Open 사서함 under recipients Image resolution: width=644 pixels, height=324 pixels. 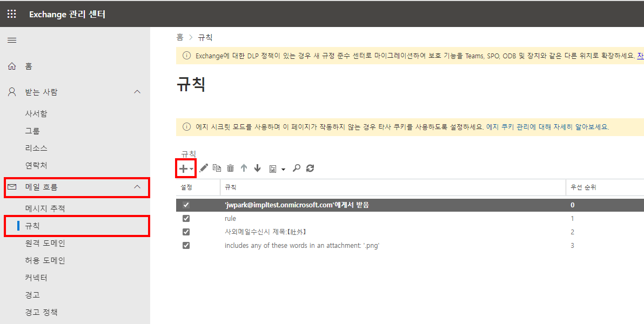point(36,113)
